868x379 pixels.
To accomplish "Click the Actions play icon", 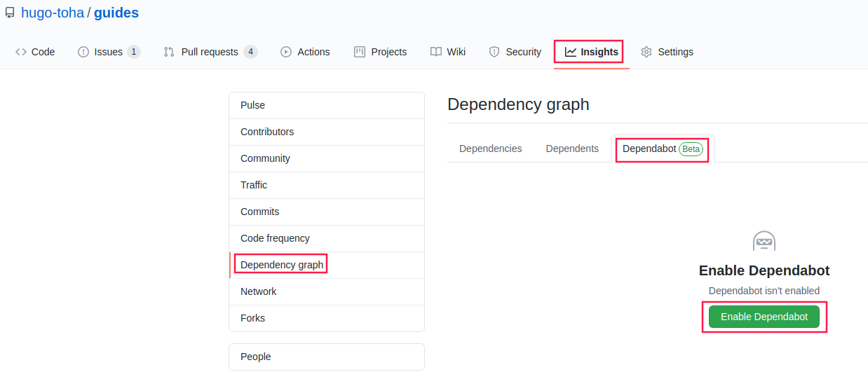I will pyautogui.click(x=286, y=52).
